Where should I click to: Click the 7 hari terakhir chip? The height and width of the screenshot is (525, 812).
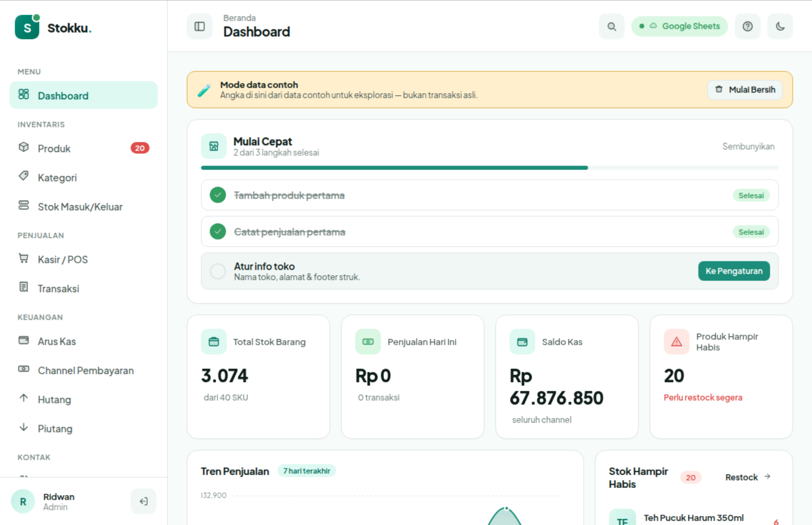(x=307, y=471)
